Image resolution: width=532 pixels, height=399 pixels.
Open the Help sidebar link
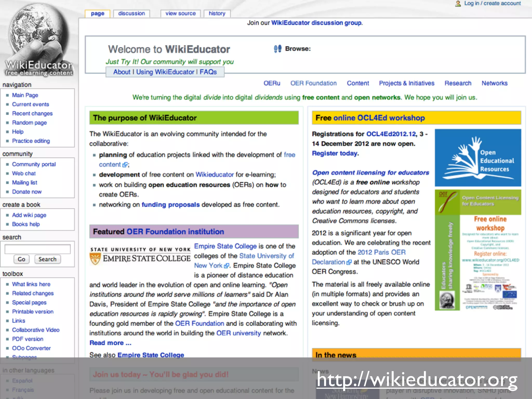18,132
